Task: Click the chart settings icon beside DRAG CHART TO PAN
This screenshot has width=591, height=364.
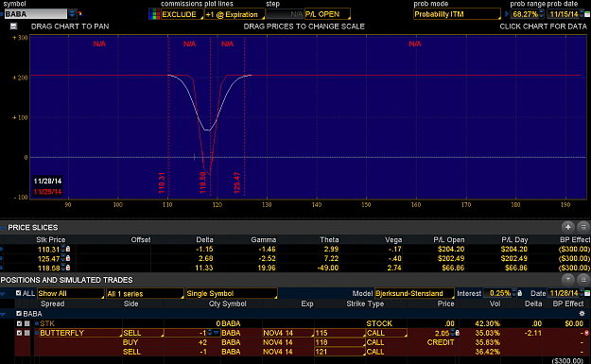Action: coord(13,26)
